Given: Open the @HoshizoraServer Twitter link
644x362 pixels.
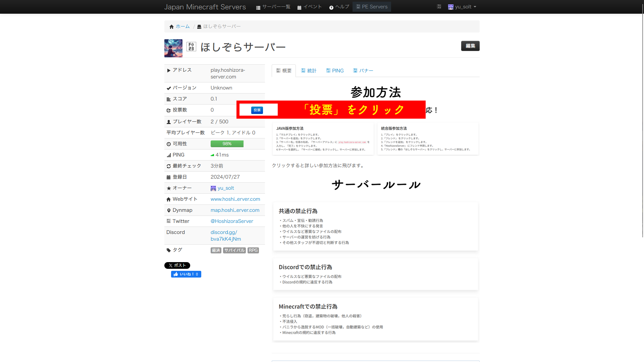Looking at the screenshot, I should tap(232, 221).
